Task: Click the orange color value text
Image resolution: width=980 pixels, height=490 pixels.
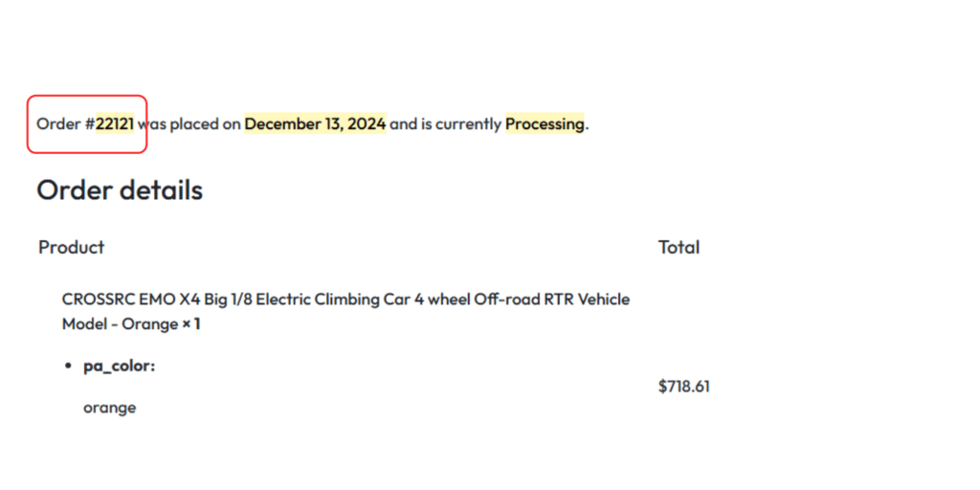Action: [x=109, y=408]
